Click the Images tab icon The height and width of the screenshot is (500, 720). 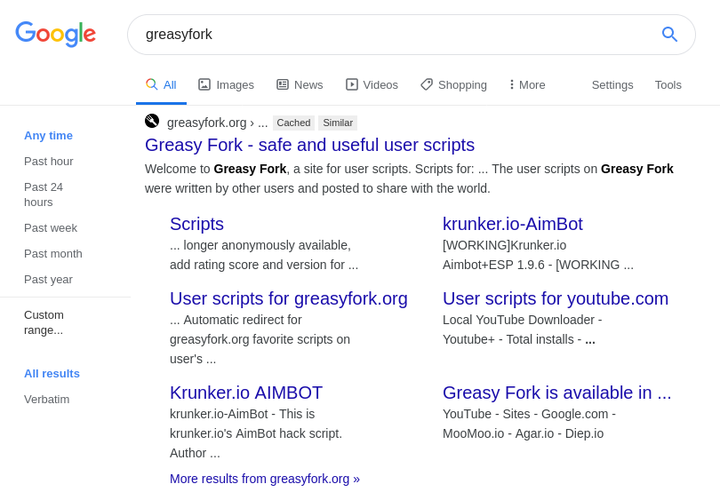[204, 84]
